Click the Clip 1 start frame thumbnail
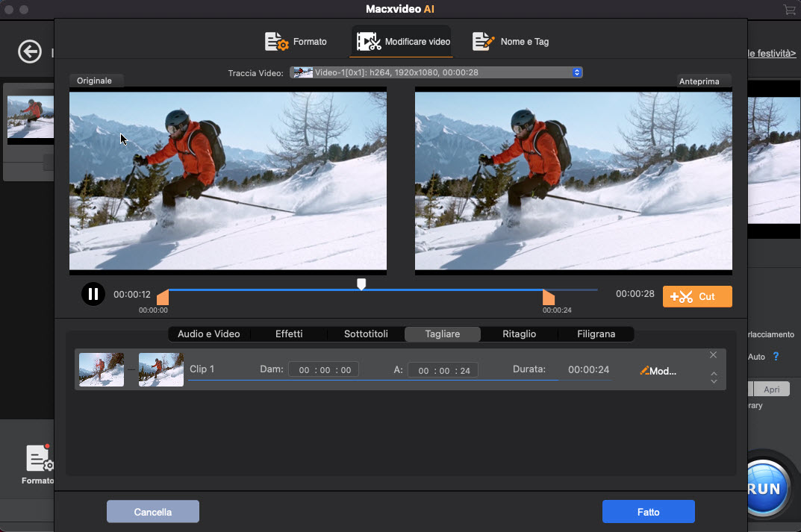Image resolution: width=801 pixels, height=532 pixels. [x=102, y=370]
